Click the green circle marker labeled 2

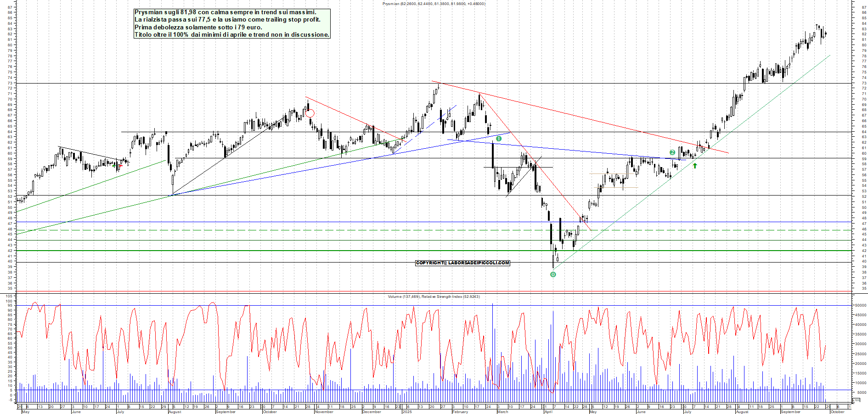pyautogui.click(x=672, y=152)
